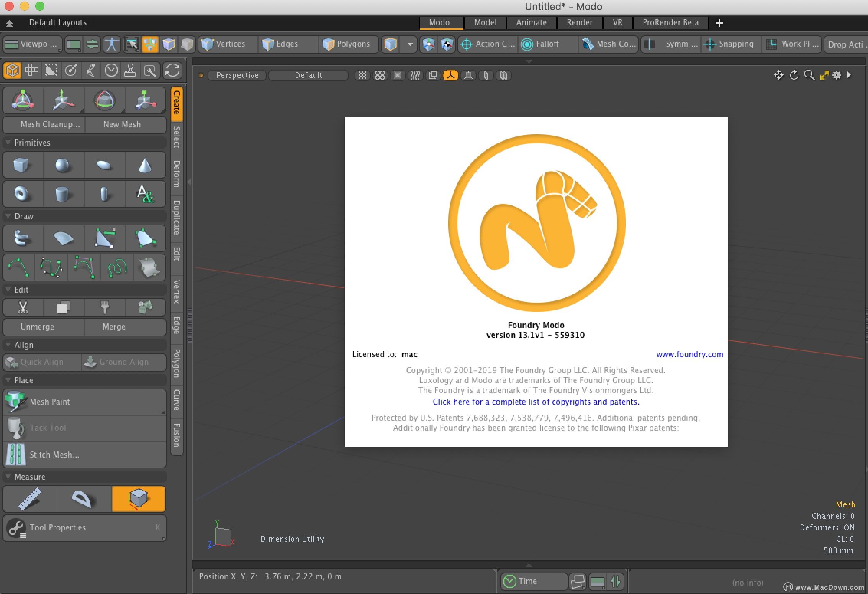This screenshot has height=594, width=868.
Task: Click the Paste brush icon in Edit
Action: tap(104, 308)
